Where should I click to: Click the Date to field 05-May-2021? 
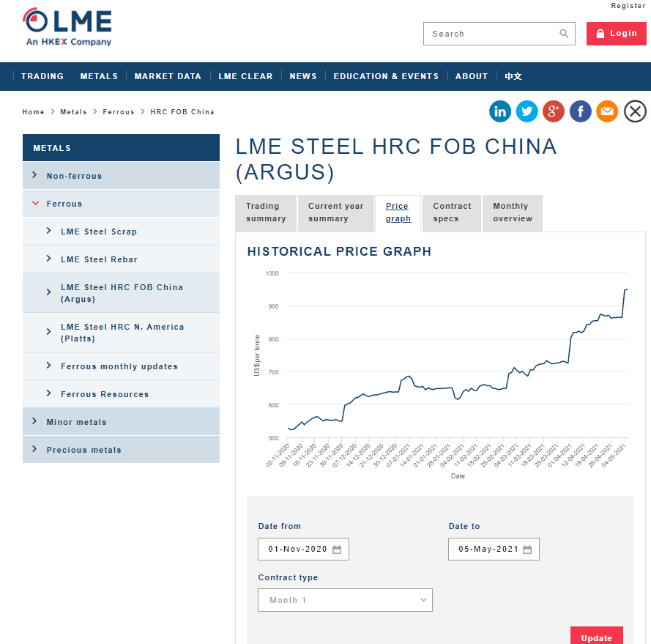(494, 549)
